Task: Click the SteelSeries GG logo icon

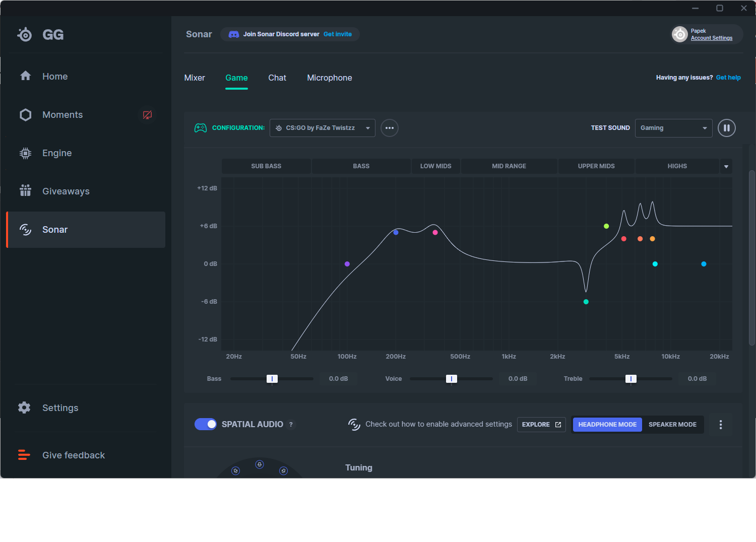Action: [24, 34]
